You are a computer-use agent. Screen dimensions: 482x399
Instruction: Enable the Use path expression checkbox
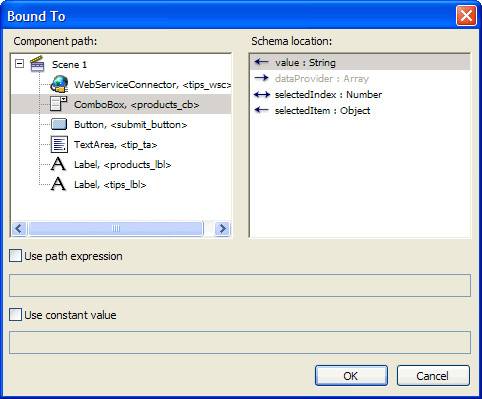(15, 256)
